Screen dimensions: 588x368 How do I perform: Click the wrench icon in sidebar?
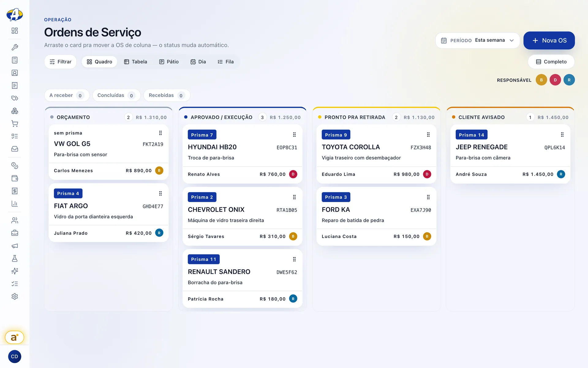(x=14, y=47)
